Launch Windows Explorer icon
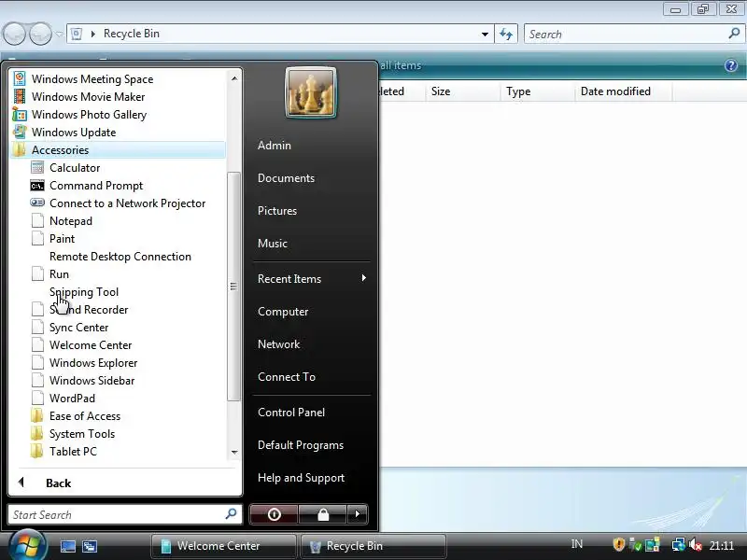The image size is (747, 560). click(x=37, y=363)
